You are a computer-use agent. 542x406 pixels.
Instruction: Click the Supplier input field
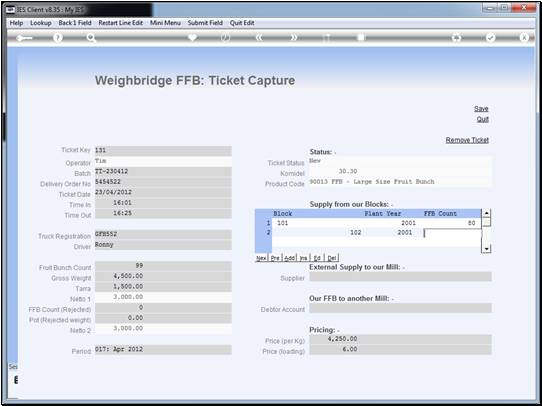point(400,277)
